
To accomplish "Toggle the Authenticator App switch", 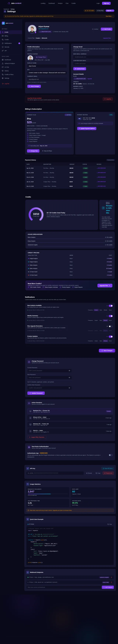I will (111, 455).
